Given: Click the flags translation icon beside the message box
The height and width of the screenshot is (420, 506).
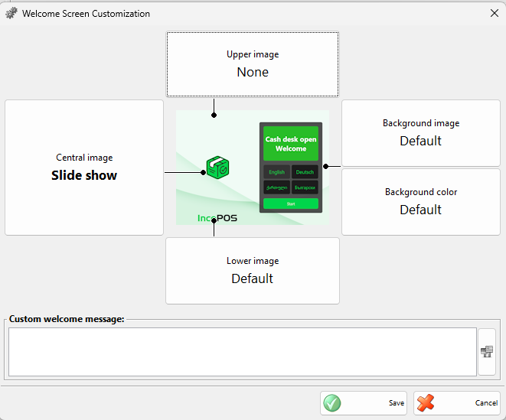Looking at the screenshot, I should point(486,352).
